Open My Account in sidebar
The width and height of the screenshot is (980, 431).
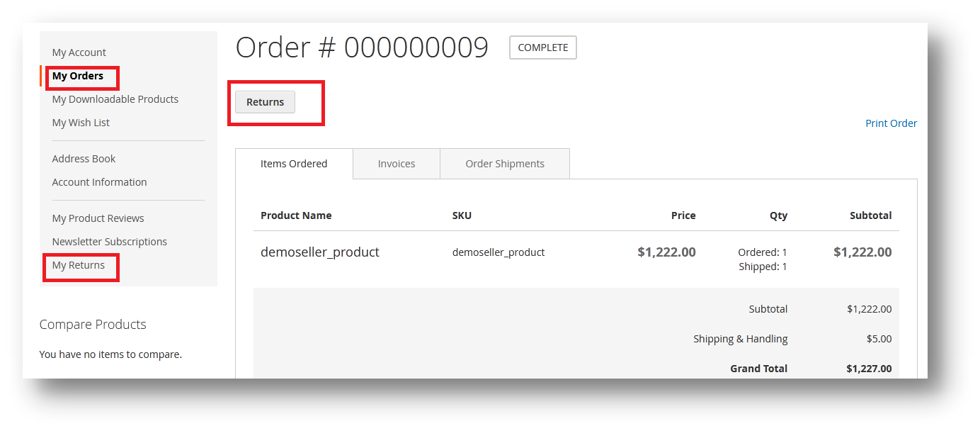click(79, 52)
